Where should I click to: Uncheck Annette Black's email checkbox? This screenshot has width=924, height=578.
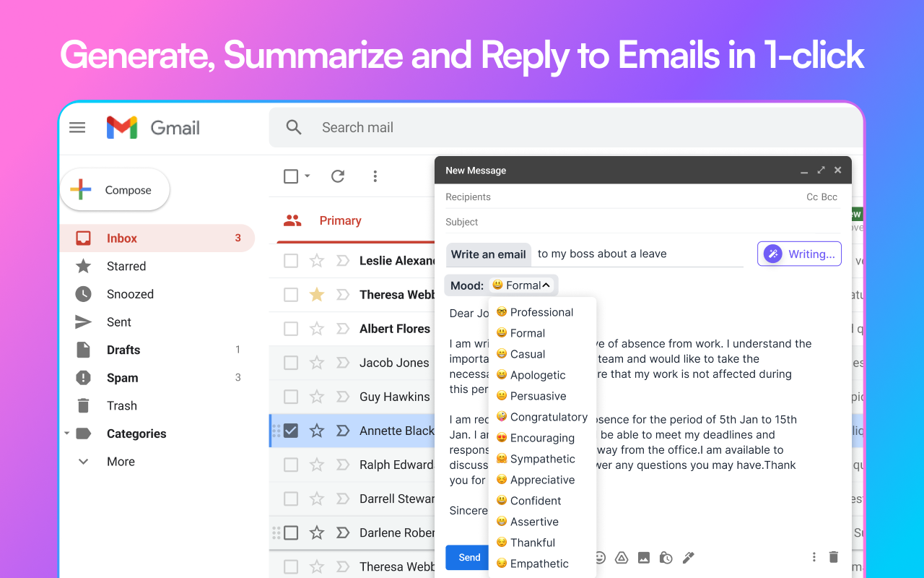(291, 430)
